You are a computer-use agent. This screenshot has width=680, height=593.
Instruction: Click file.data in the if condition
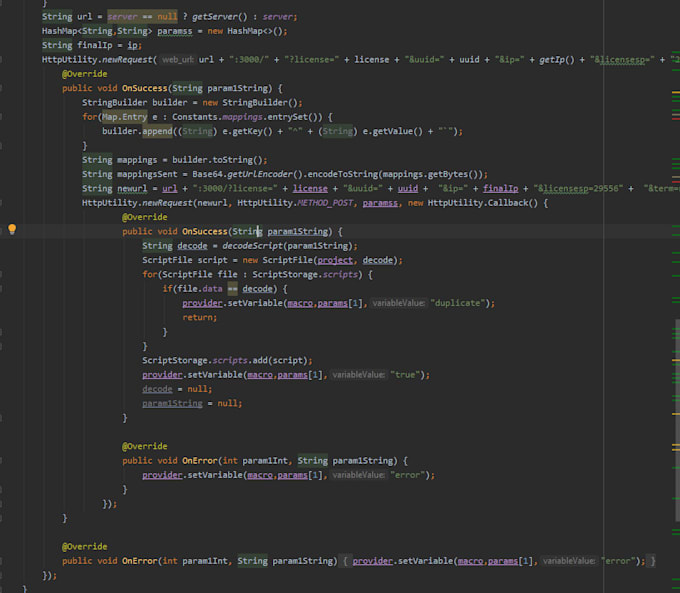[x=200, y=288]
